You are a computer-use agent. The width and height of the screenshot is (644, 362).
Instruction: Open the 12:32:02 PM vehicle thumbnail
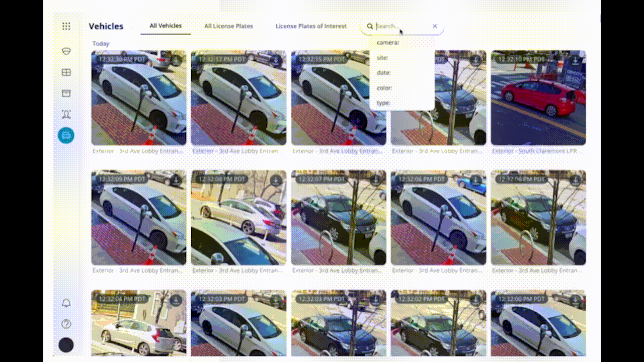438,323
